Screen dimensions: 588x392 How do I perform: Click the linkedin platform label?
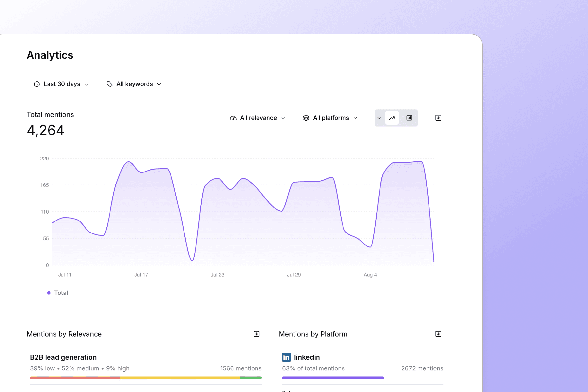tap(307, 357)
